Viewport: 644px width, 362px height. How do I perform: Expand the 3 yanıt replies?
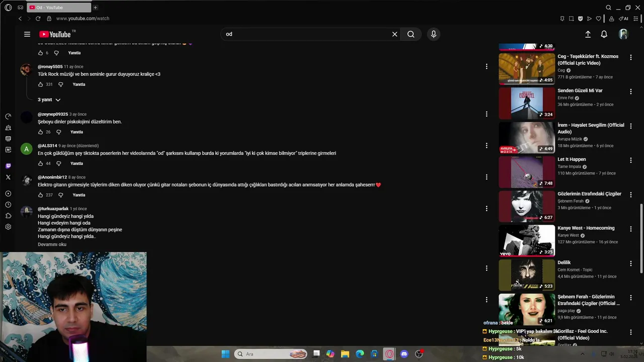[49, 100]
